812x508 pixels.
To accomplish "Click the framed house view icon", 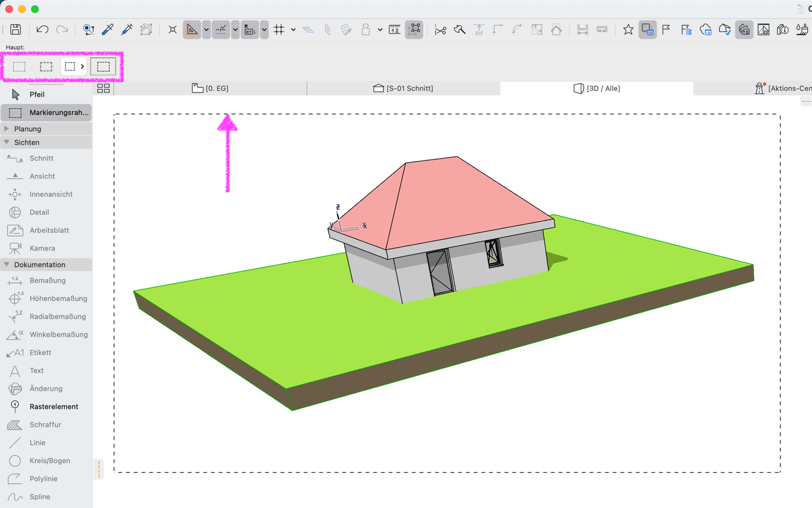I will click(x=763, y=29).
